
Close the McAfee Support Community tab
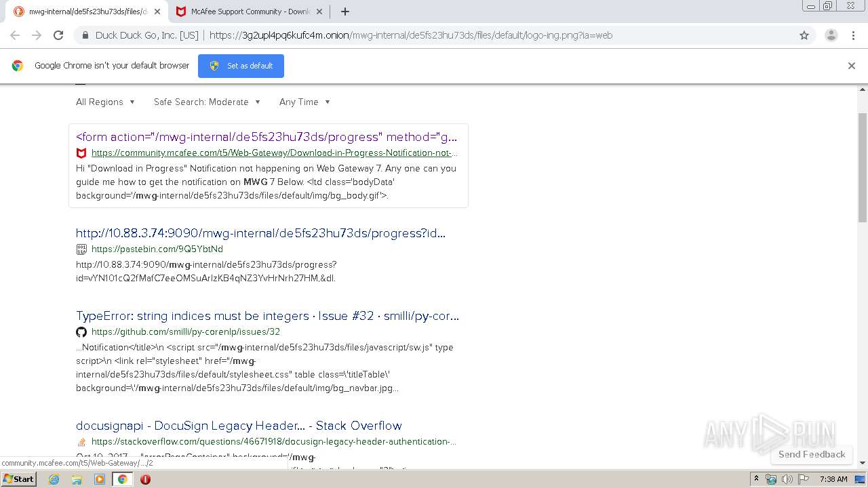coord(319,12)
